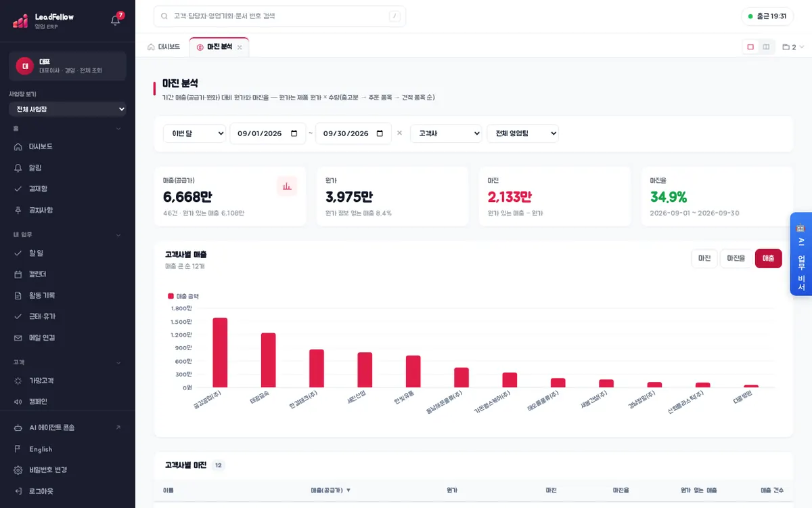
Task: Click the start date field 09/01/2026
Action: (267, 133)
